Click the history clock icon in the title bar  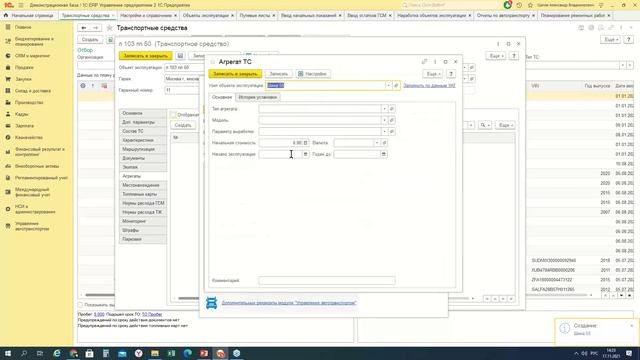tap(519, 5)
